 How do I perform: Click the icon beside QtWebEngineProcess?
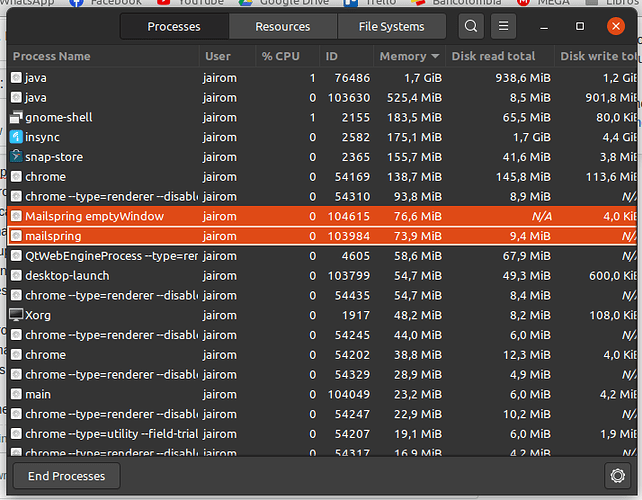coord(16,256)
